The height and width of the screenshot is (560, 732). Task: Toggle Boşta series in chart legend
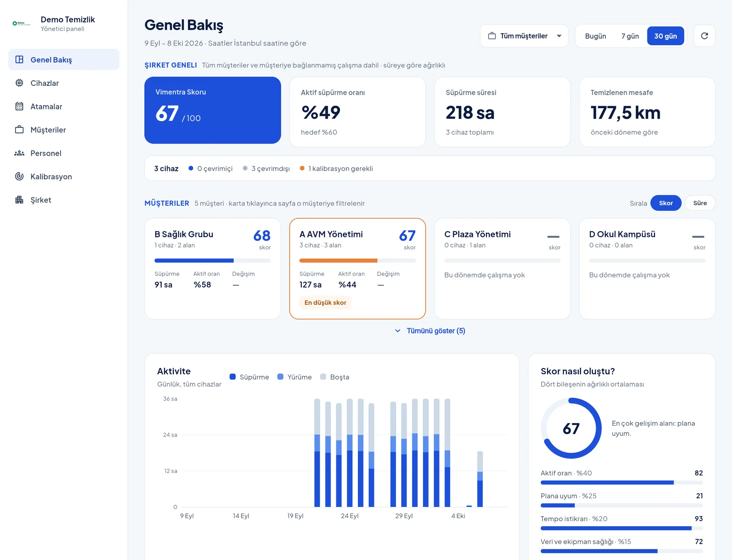335,377
